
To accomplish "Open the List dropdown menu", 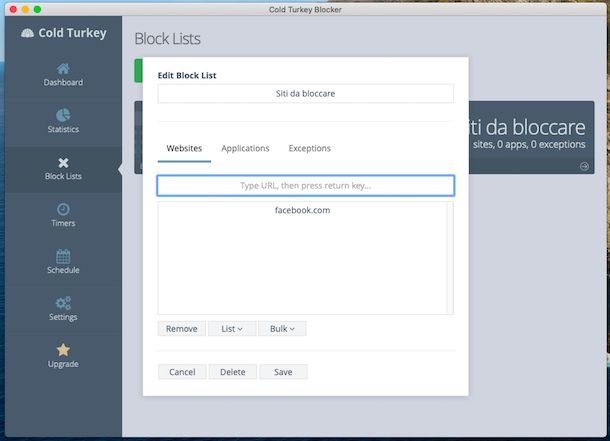I will click(232, 329).
